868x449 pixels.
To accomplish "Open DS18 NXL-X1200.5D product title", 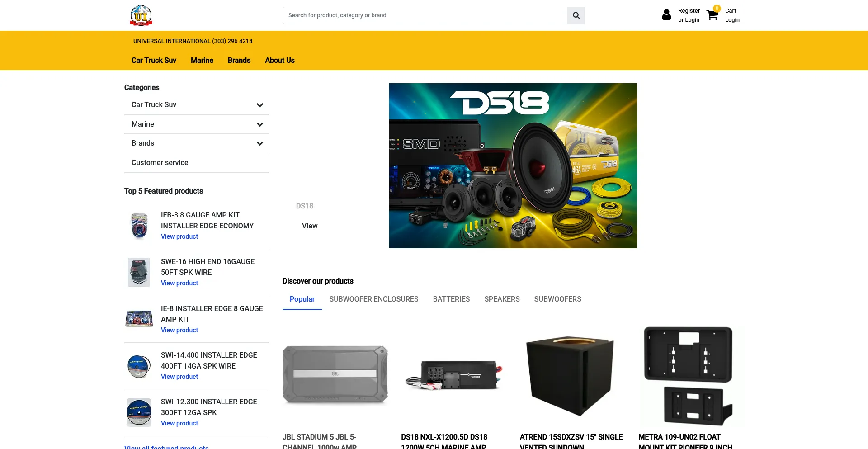I will 444,442.
